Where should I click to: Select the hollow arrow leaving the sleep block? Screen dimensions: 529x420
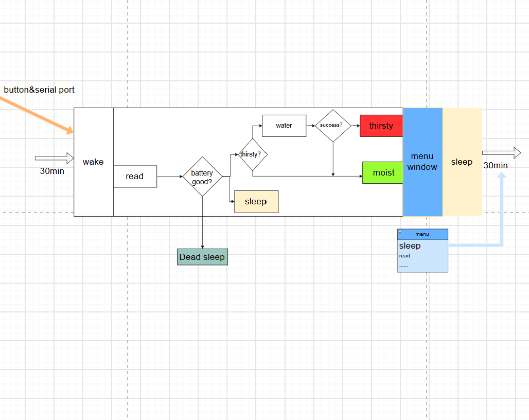502,153
